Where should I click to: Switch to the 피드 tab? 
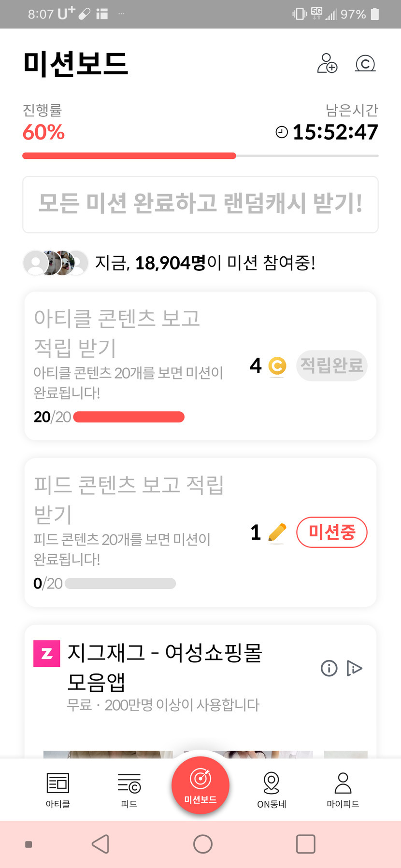(x=129, y=789)
